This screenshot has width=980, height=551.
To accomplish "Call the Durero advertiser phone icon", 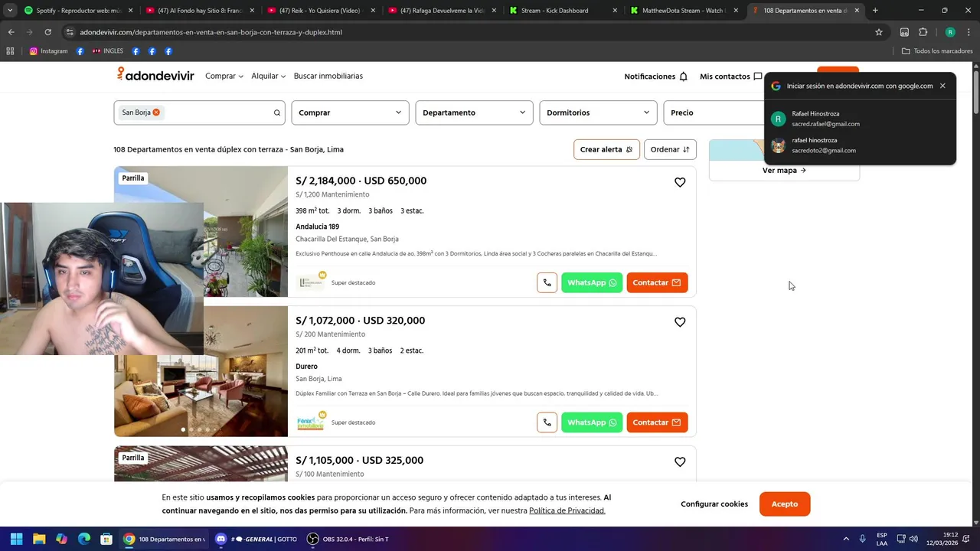I will (x=547, y=422).
